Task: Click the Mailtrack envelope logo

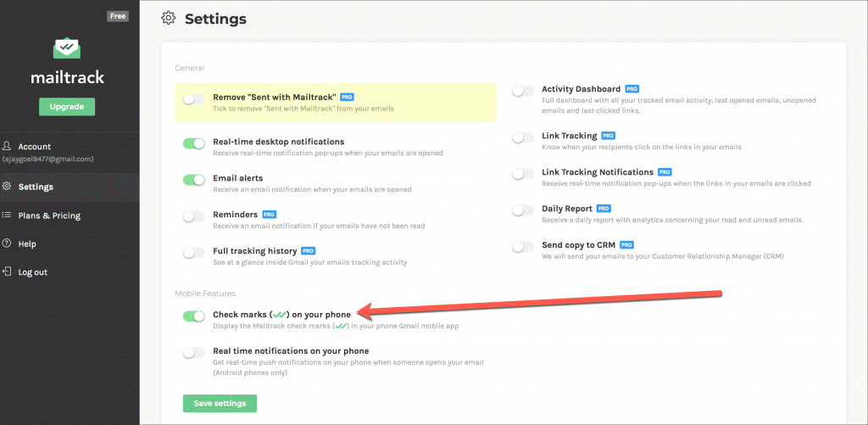Action: 67,49
